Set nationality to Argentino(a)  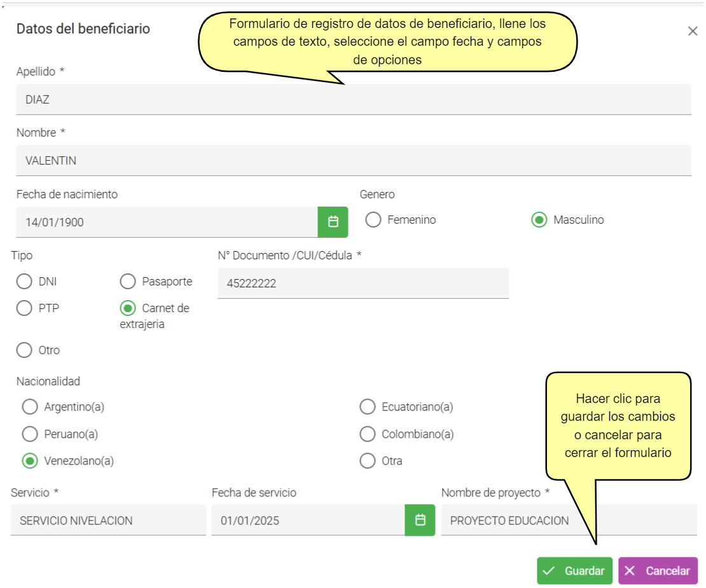[x=30, y=407]
